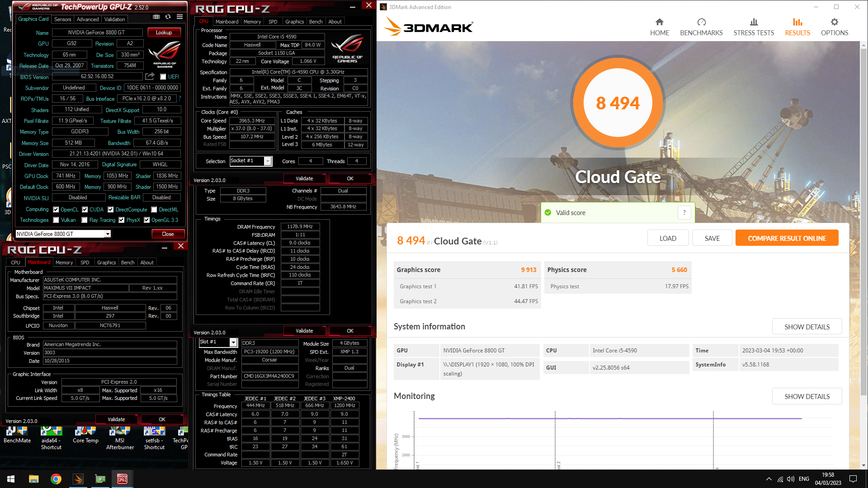
Task: Toggle the OpenCL checkbox
Action: [x=56, y=210]
